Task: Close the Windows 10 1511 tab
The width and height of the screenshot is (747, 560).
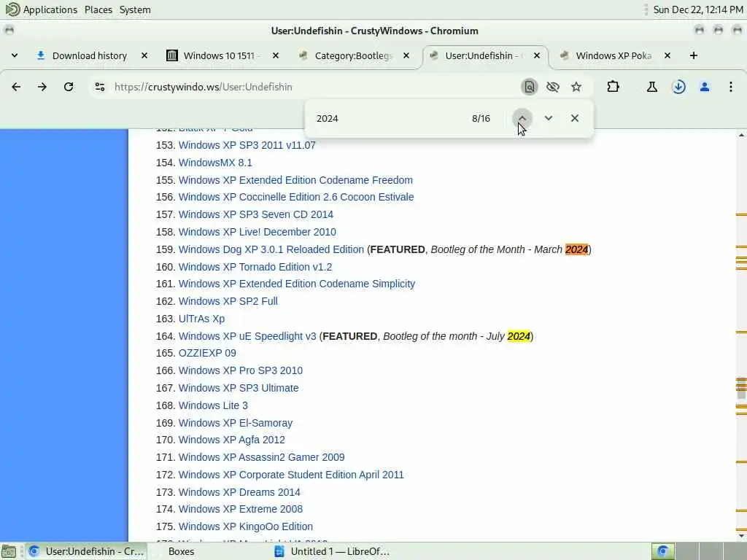Action: click(x=275, y=55)
